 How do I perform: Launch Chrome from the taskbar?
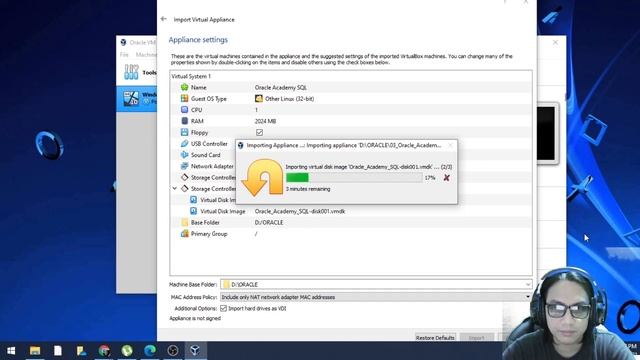(x=104, y=351)
